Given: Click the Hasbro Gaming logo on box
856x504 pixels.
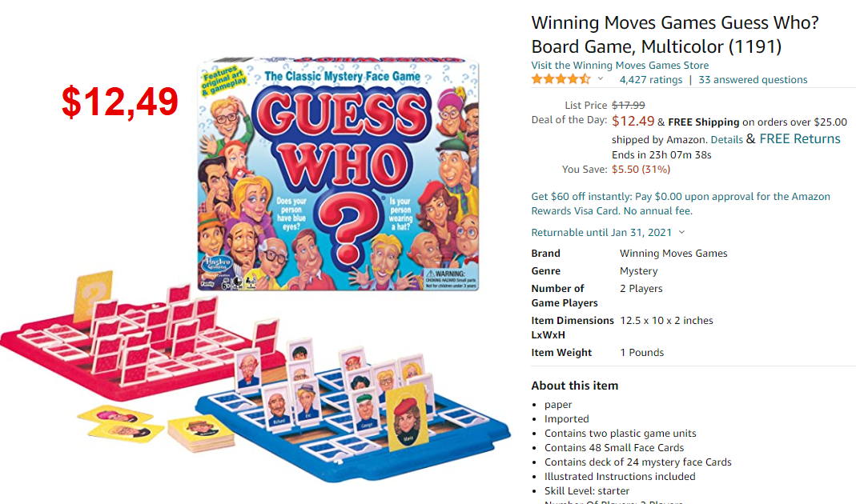Looking at the screenshot, I should [x=217, y=265].
